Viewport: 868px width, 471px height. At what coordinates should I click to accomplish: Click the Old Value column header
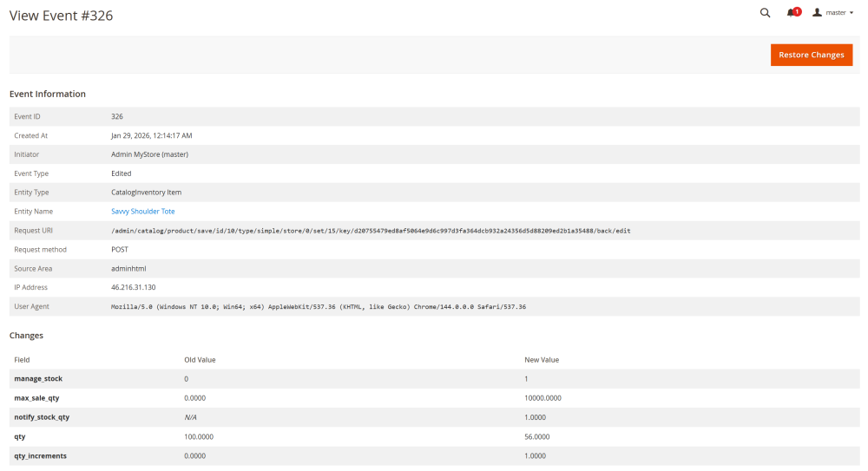[x=200, y=360]
